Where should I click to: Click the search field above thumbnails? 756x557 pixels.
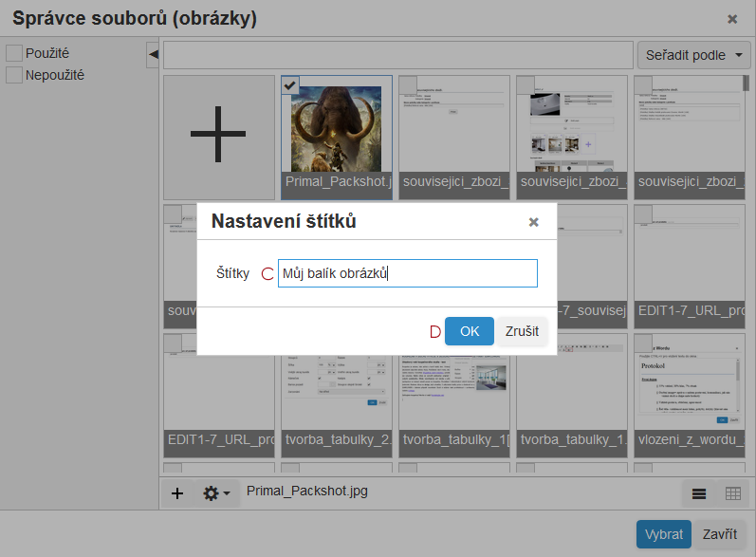(397, 55)
